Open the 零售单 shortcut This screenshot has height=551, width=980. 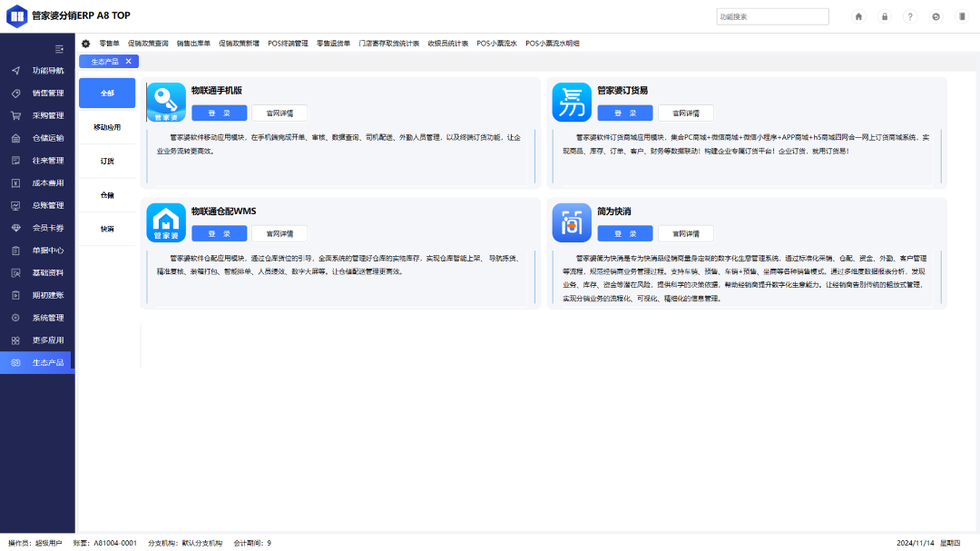(x=110, y=44)
